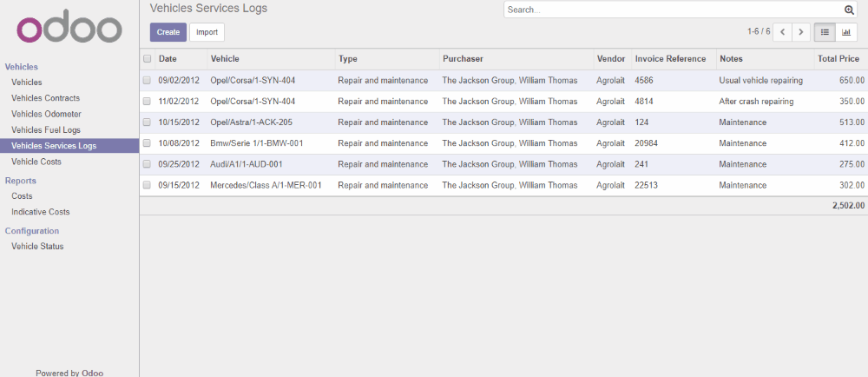Screen dimensions: 868x377
Task: Check the row with invoice 4586
Action: pos(147,80)
